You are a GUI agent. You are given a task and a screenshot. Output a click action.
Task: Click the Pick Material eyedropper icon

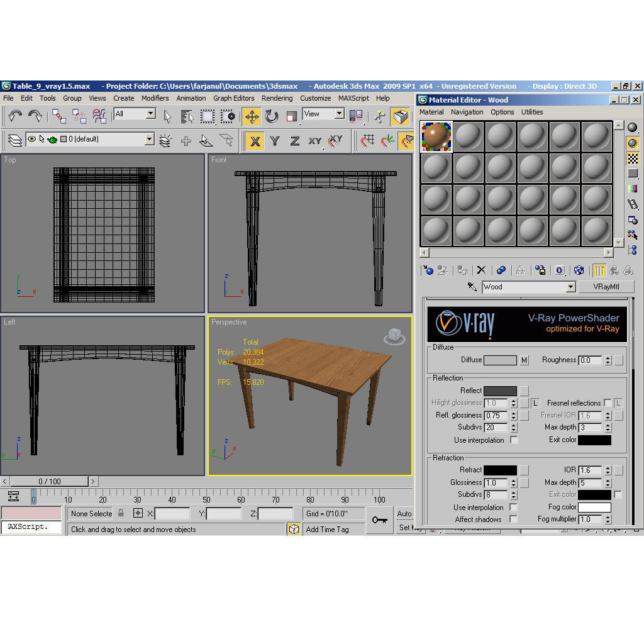pyautogui.click(x=472, y=287)
